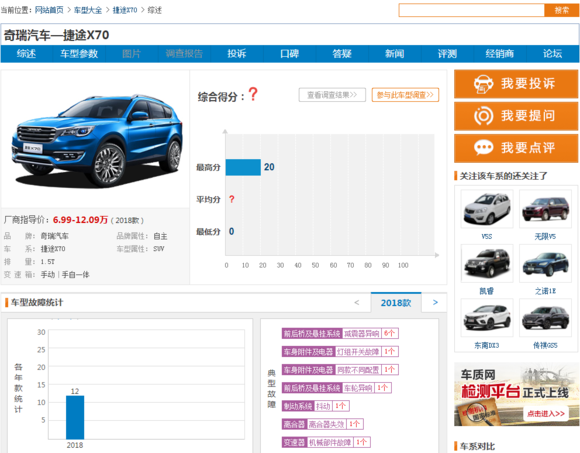
Task: Open the 综述 tab
Action: 26,54
